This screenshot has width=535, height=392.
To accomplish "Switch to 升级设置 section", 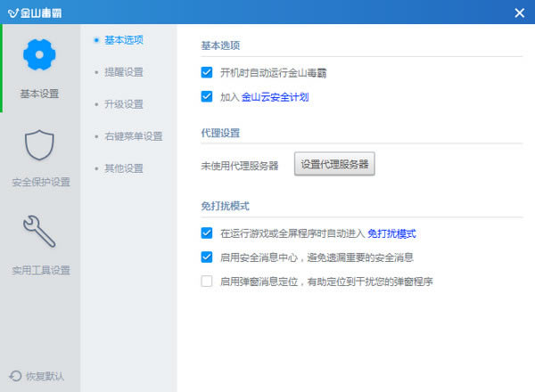I will (x=124, y=103).
